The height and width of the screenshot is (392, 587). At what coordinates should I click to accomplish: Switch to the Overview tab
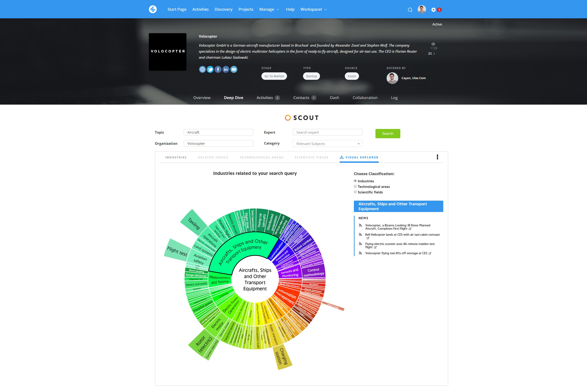(x=202, y=97)
